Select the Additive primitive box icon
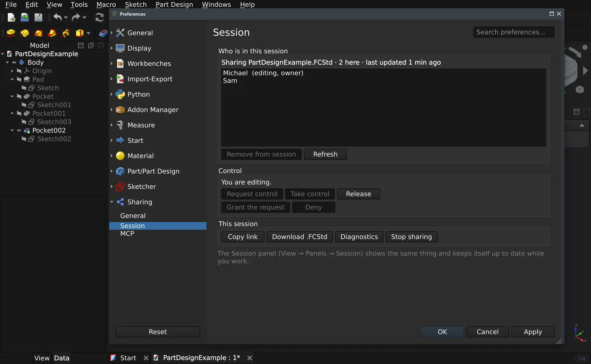The image size is (591, 364). pyautogui.click(x=79, y=33)
